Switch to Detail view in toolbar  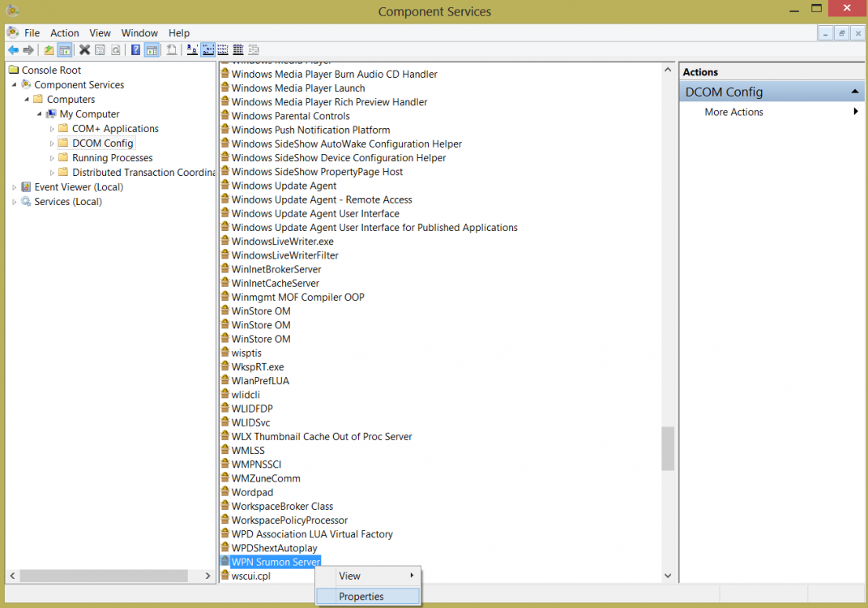[238, 50]
